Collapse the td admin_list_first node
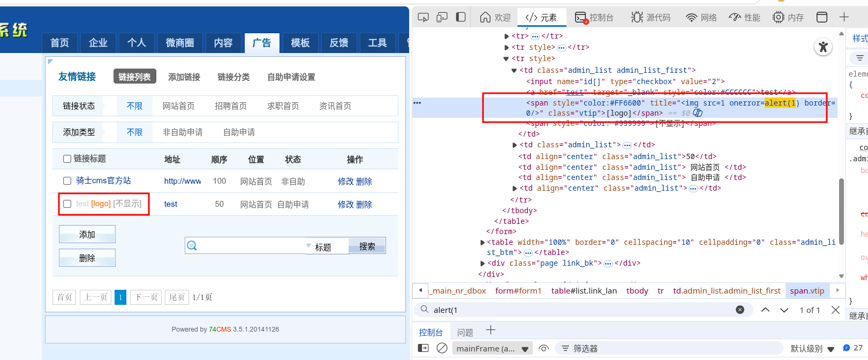This screenshot has width=868, height=360. click(x=514, y=70)
